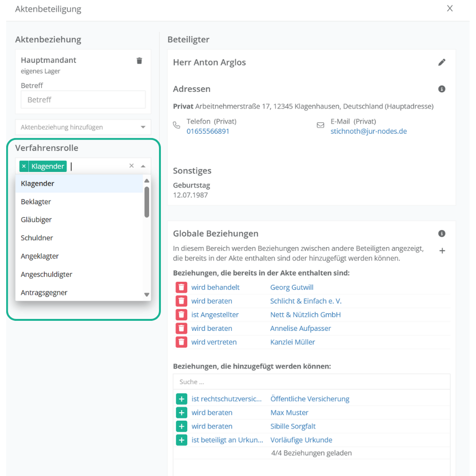
Task: Click the phone number 01655566891
Action: click(208, 131)
